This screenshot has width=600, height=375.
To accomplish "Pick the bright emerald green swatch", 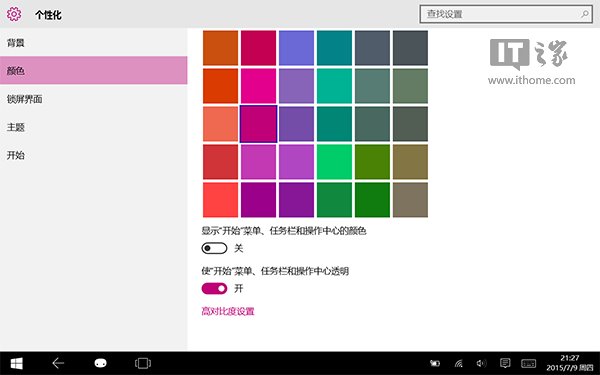I will pyautogui.click(x=334, y=162).
